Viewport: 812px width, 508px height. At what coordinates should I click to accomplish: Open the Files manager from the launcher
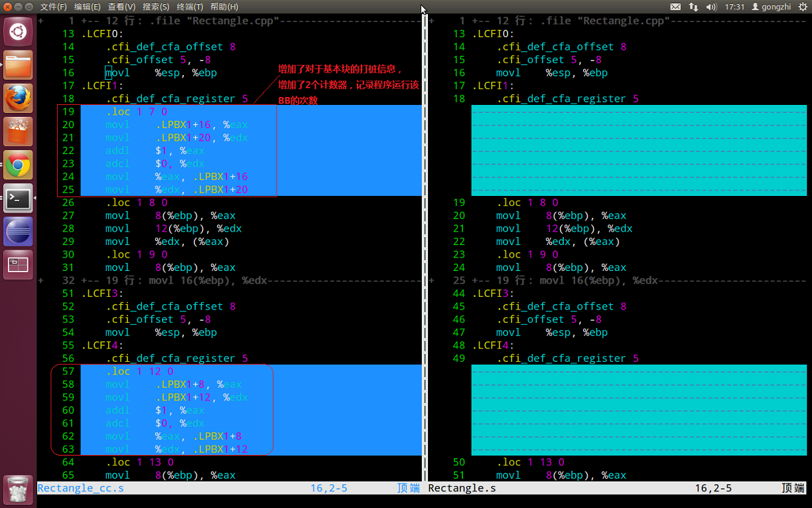pos(18,64)
